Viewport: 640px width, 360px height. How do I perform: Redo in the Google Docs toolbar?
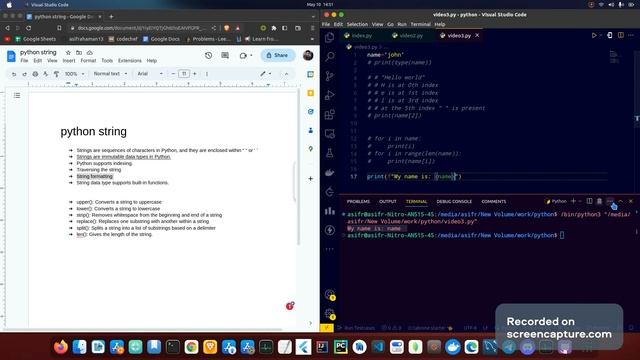click(24, 74)
